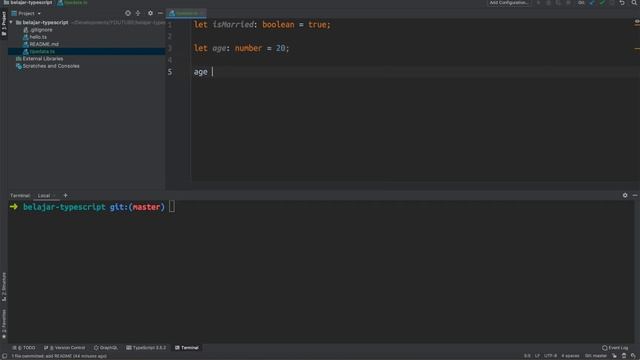Click Git master branch in status bar
This screenshot has height=360, width=640.
[x=596, y=356]
